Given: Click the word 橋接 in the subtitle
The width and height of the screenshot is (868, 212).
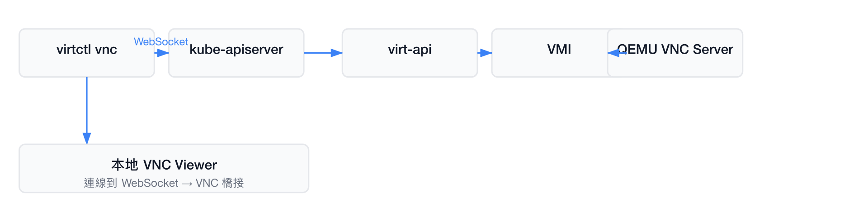Looking at the screenshot, I should coord(233,183).
